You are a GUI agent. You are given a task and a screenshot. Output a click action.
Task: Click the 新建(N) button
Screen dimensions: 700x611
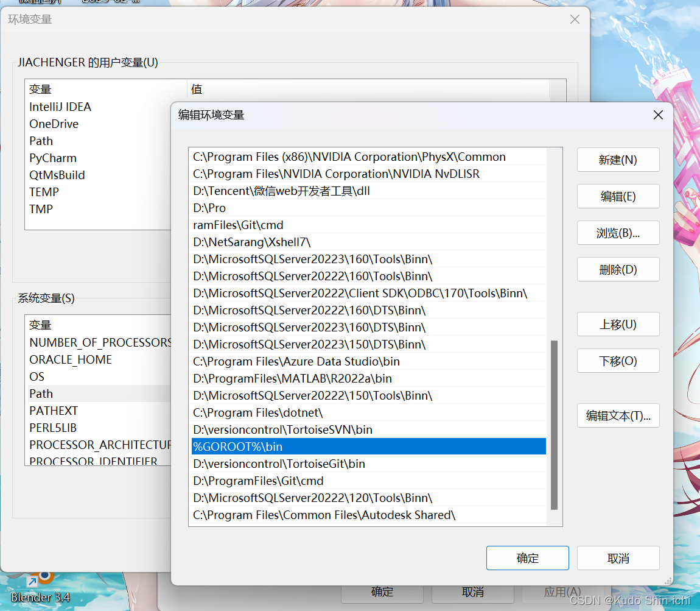coord(618,160)
